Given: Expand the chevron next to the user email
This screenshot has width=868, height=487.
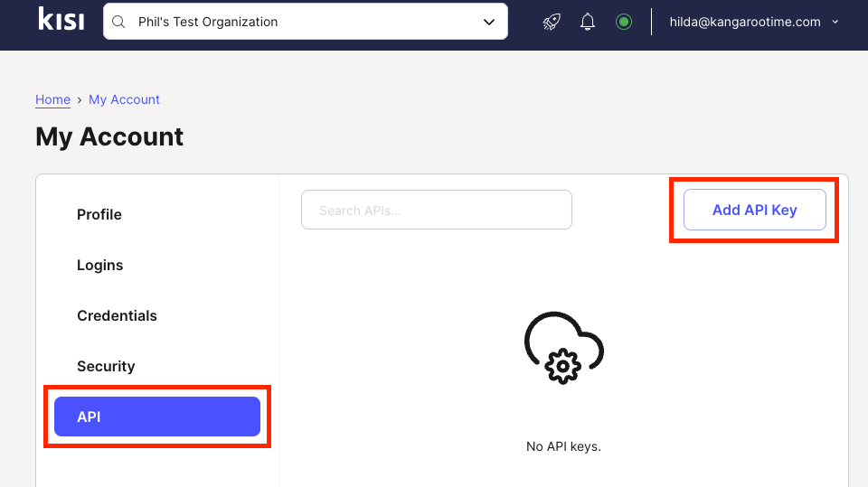Looking at the screenshot, I should click(x=835, y=22).
